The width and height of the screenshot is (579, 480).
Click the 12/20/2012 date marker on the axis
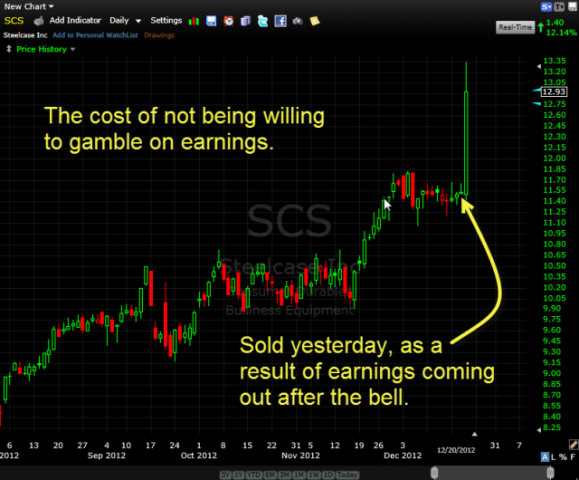click(456, 450)
